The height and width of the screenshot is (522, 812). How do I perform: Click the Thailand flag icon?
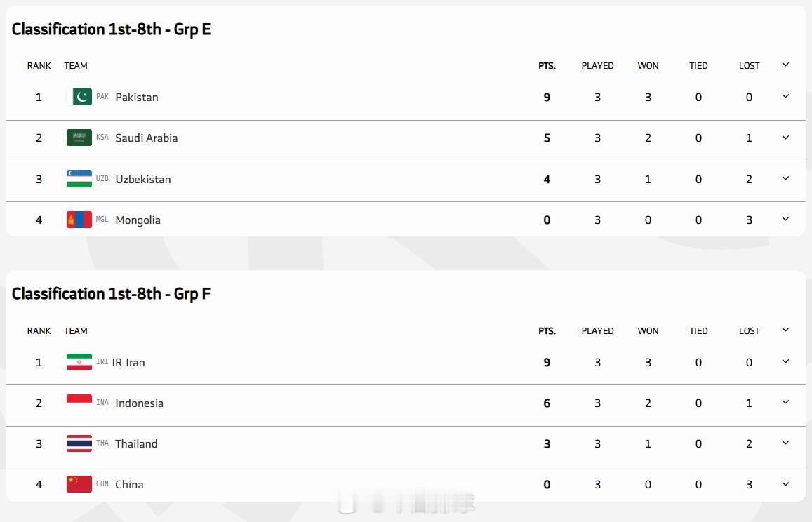pyautogui.click(x=79, y=443)
